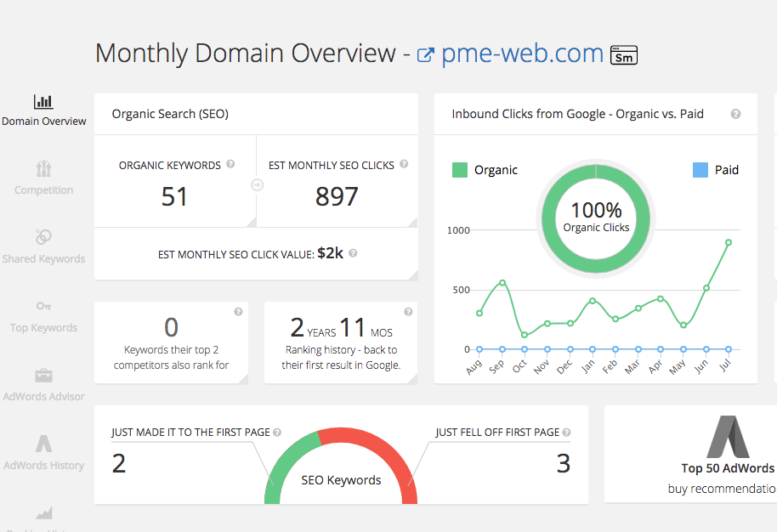Screen dimensions: 777x532
Task: Open Shared Keywords overlapping circles icon
Action: pyautogui.click(x=43, y=237)
